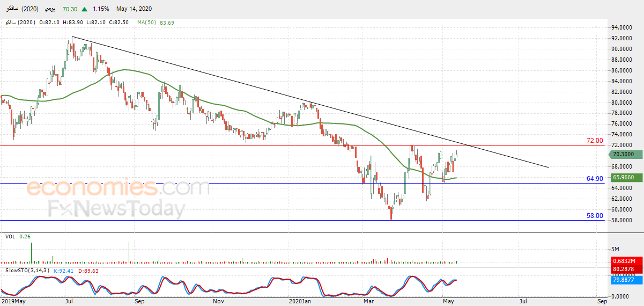Click the K:92.41 stochastic value
Viewport: 644px width, 306px height.
pos(64,270)
